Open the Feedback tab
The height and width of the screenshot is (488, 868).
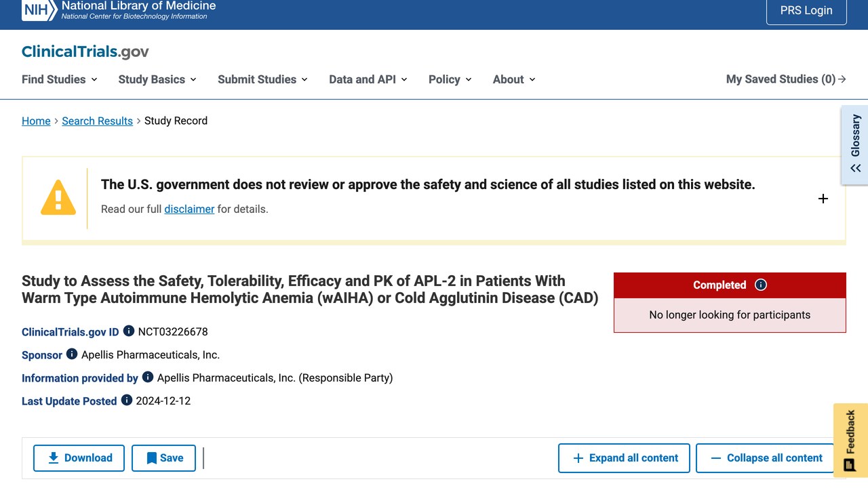[850, 440]
